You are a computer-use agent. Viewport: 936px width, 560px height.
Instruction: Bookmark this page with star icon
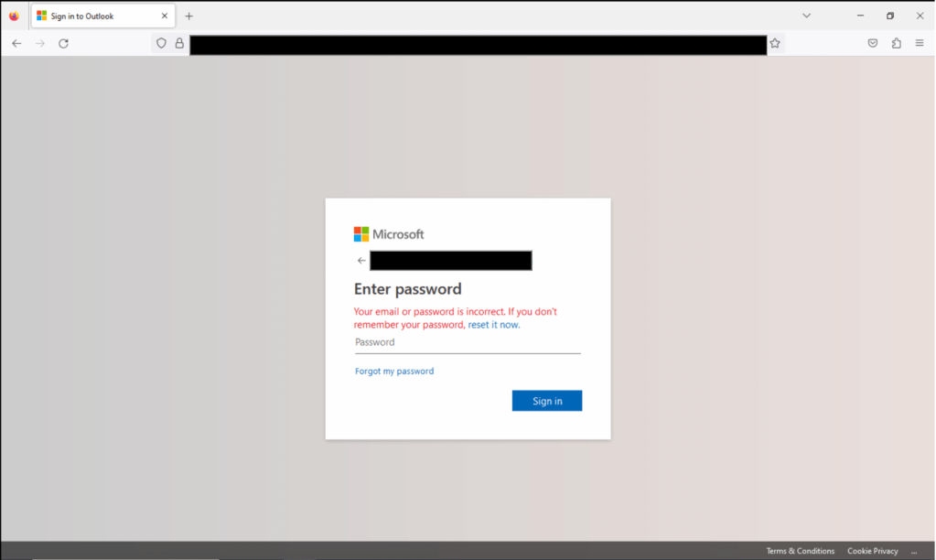point(775,43)
